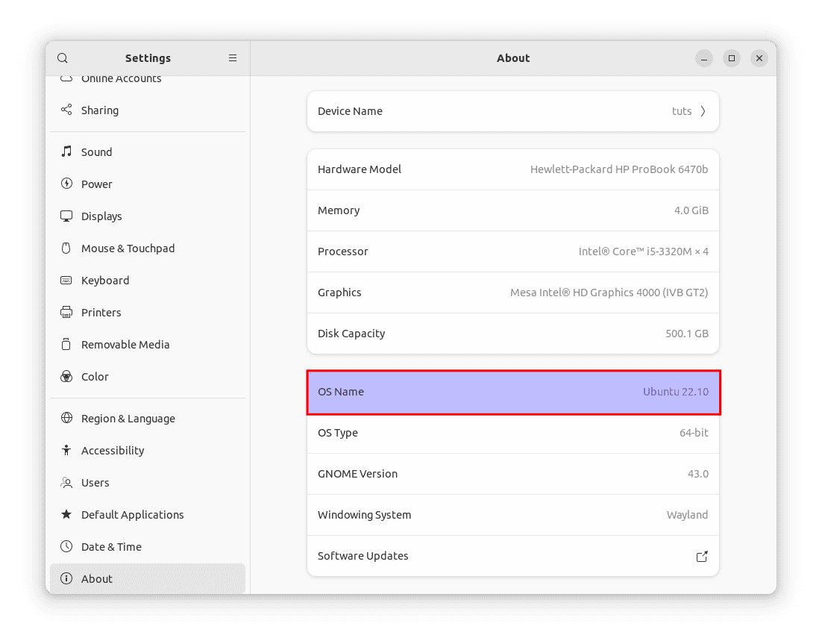Open the hamburger menu in the Settings header
The width and height of the screenshot is (822, 644).
pyautogui.click(x=233, y=58)
